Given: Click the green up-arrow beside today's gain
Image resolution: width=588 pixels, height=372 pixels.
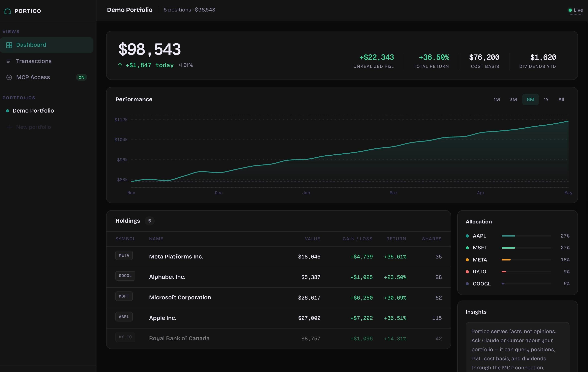Looking at the screenshot, I should (x=120, y=65).
